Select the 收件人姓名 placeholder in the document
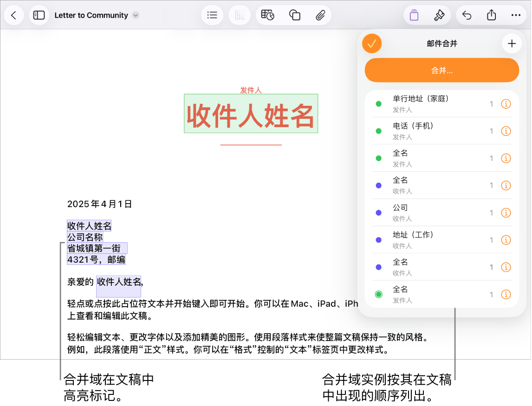 pos(251,113)
